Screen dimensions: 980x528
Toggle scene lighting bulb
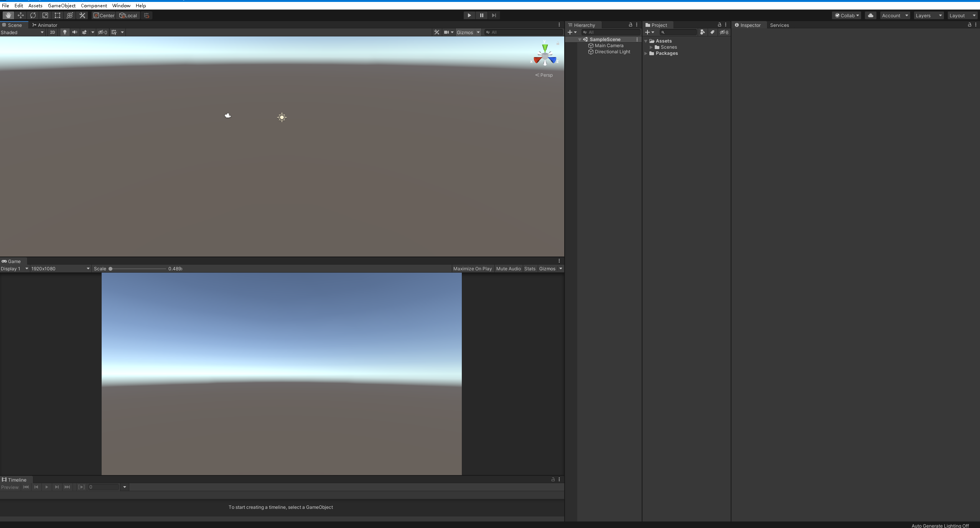(x=65, y=32)
